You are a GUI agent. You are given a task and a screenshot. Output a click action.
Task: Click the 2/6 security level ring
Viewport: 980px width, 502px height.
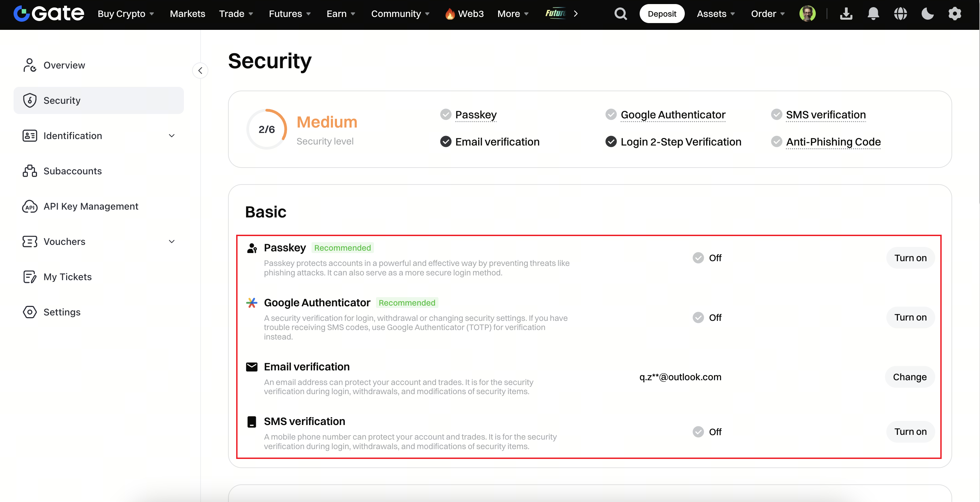(x=266, y=129)
